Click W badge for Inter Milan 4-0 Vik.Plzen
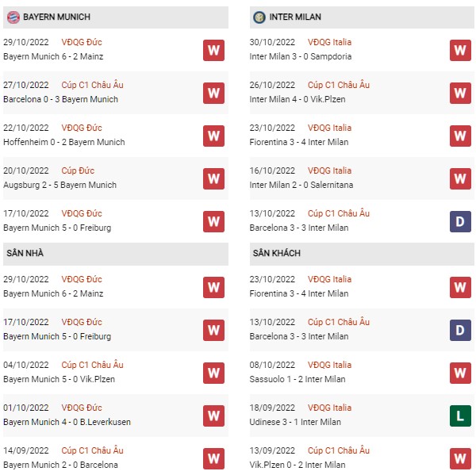The height and width of the screenshot is (475, 476). (460, 93)
